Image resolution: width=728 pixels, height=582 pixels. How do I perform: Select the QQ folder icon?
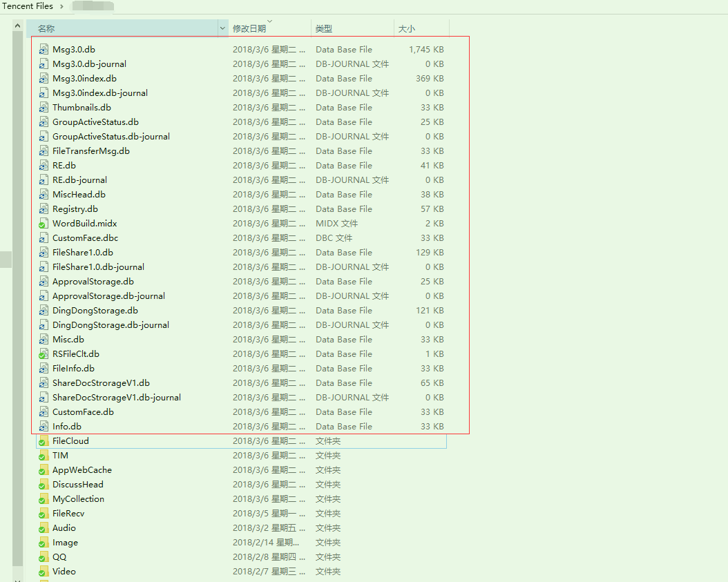[44, 557]
